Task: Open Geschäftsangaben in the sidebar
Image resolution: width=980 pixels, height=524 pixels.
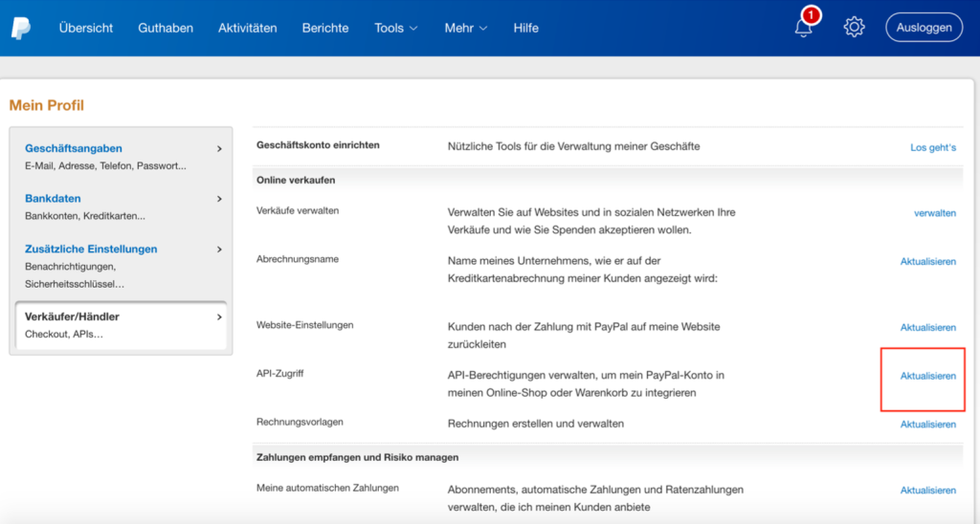Action: point(74,148)
